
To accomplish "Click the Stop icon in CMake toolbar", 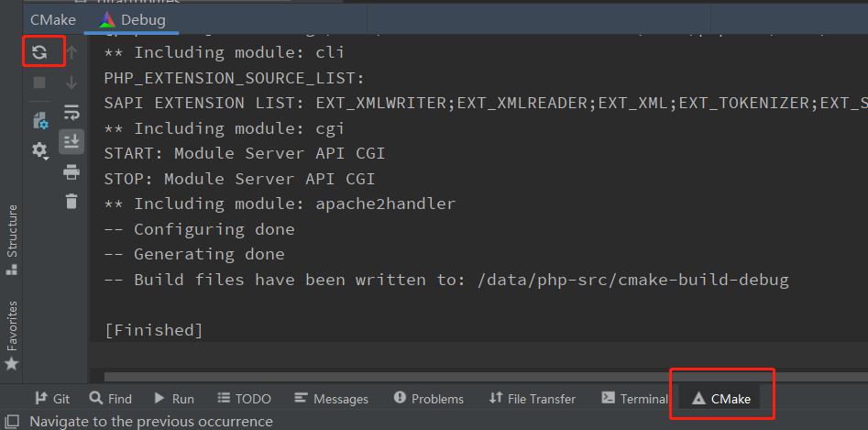I will 39,83.
